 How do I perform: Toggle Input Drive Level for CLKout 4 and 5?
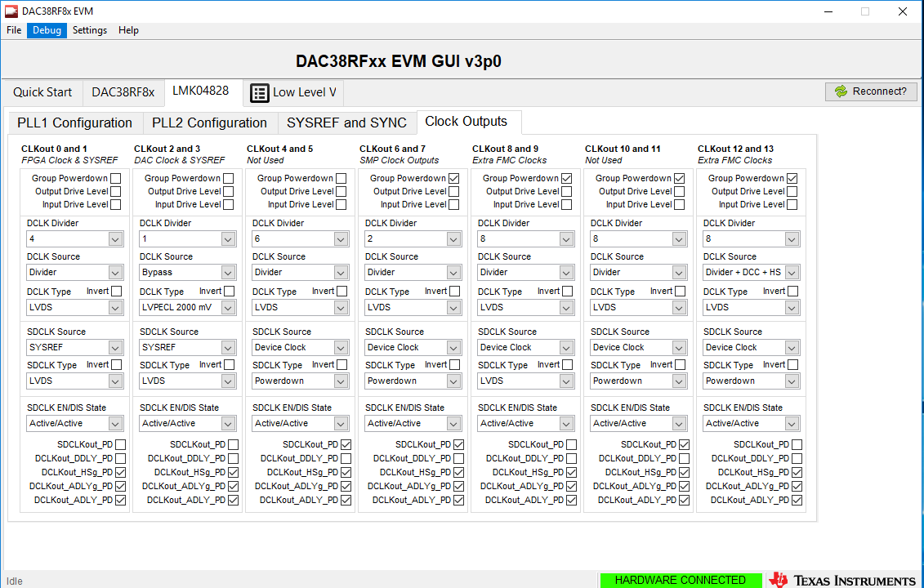341,204
